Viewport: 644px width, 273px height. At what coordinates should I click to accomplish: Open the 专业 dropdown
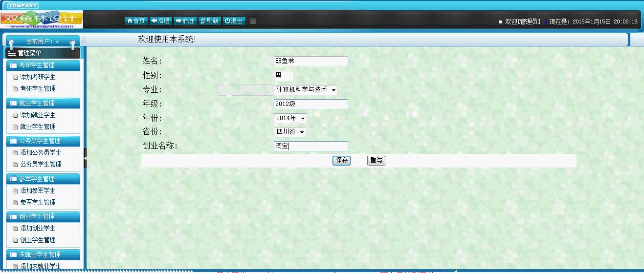(306, 90)
